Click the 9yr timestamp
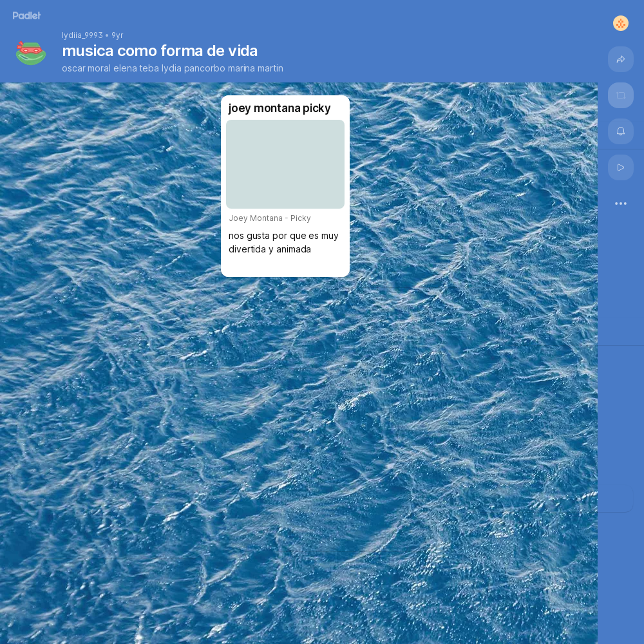Image resolution: width=644 pixels, height=644 pixels. point(117,35)
